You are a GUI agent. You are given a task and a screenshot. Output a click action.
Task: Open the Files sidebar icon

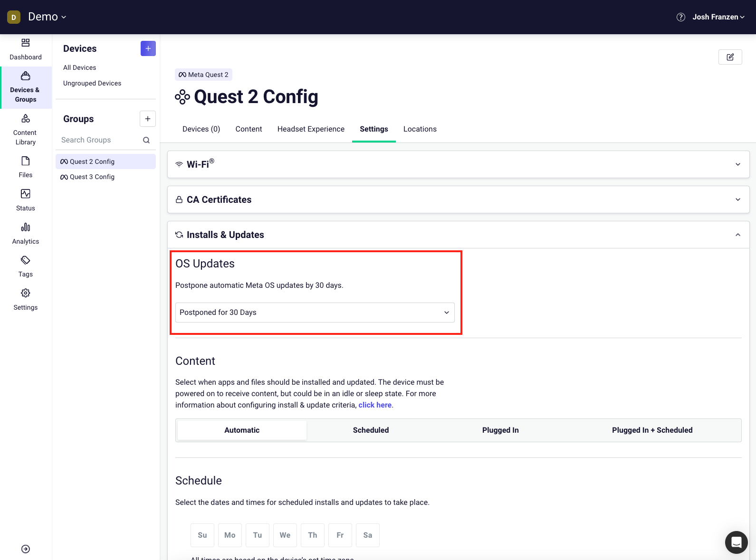click(x=26, y=161)
